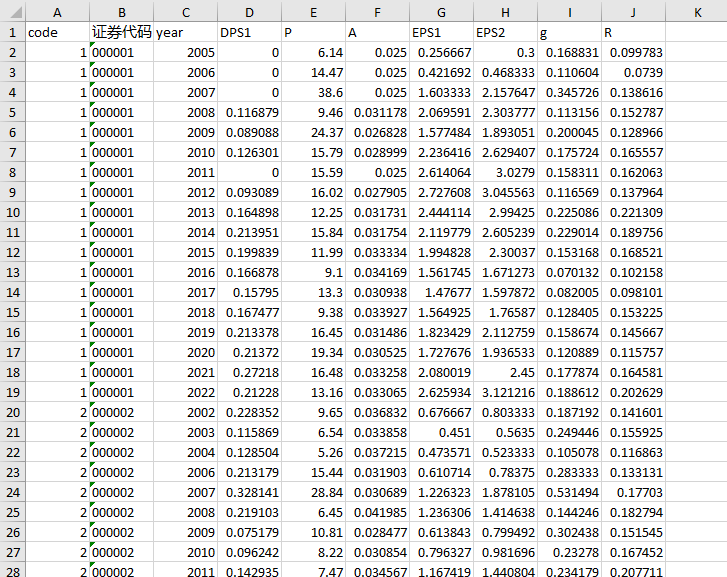Click the 'R' header cell
Viewport: 727px width, 577px height.
tap(633, 32)
